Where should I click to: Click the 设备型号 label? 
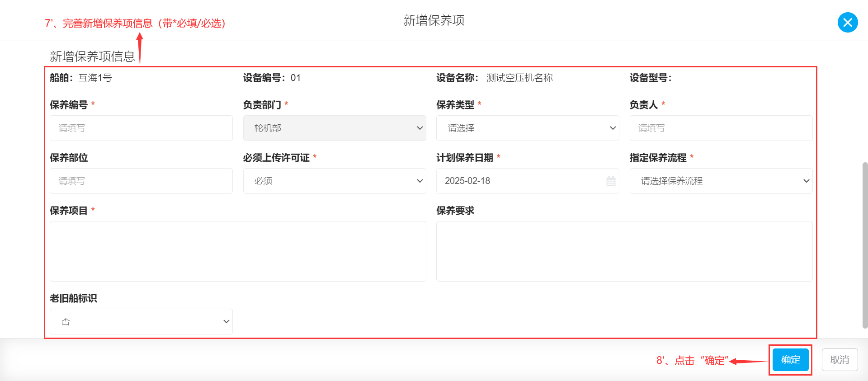pos(650,78)
